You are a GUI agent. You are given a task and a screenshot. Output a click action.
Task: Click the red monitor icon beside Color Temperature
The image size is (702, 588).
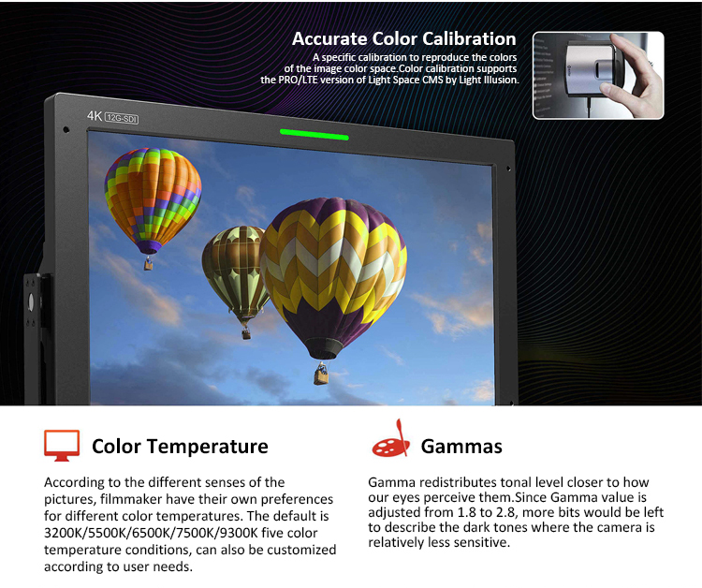pos(62,446)
